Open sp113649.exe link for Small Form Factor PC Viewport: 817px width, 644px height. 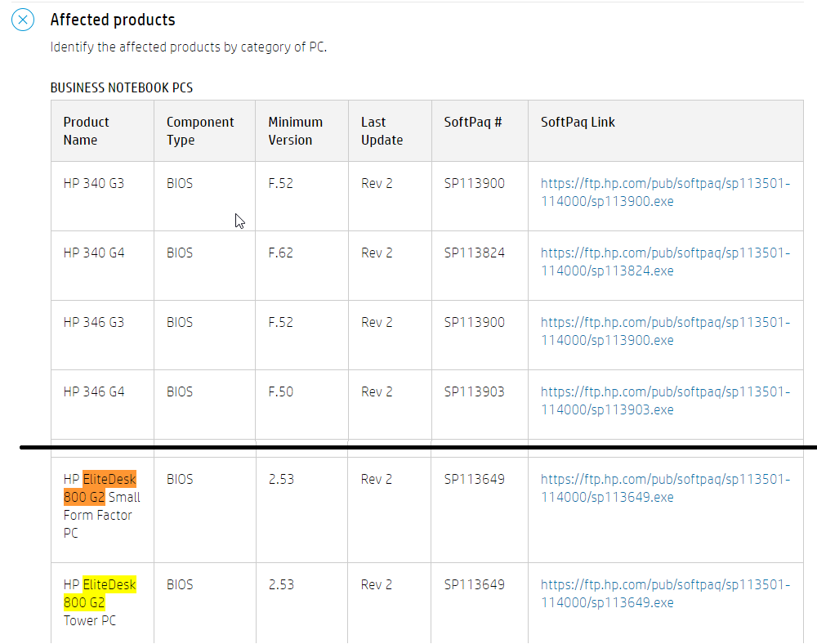(665, 488)
